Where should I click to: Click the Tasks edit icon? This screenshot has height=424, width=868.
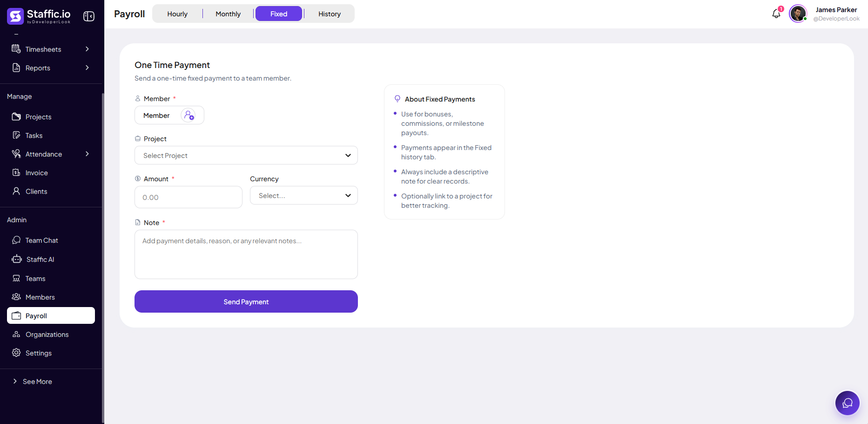point(16,135)
